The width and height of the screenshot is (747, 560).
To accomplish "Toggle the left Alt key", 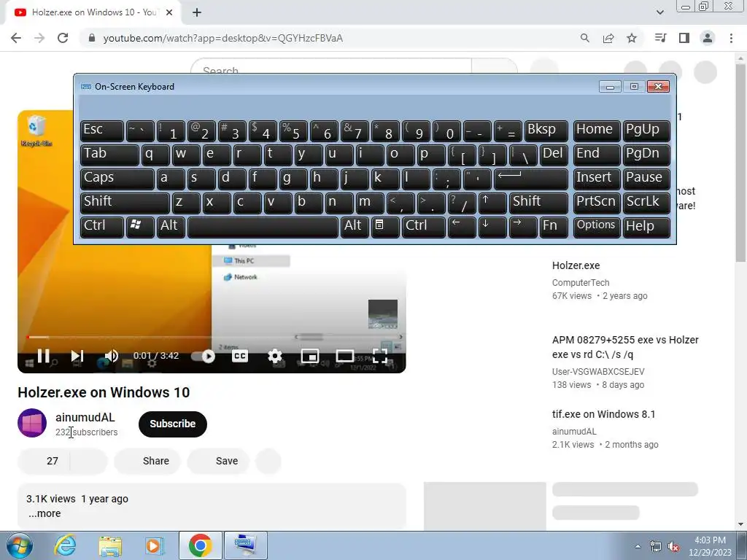I will [x=171, y=227].
